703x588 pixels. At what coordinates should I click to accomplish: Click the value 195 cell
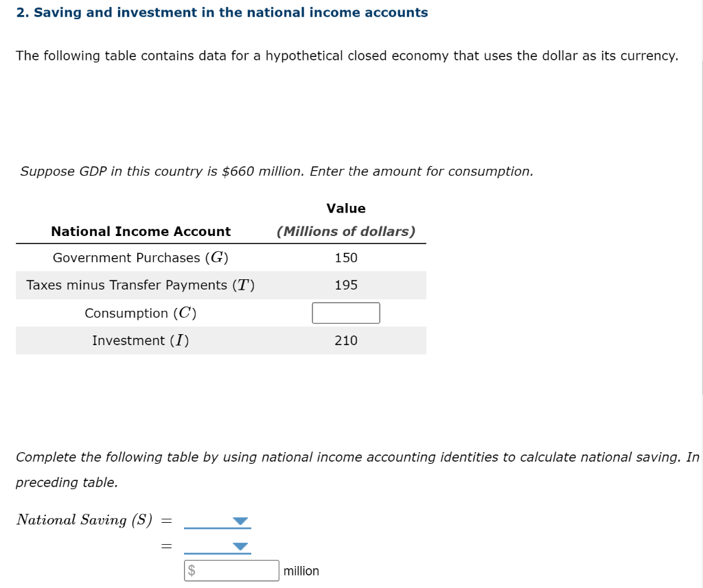[x=346, y=285]
